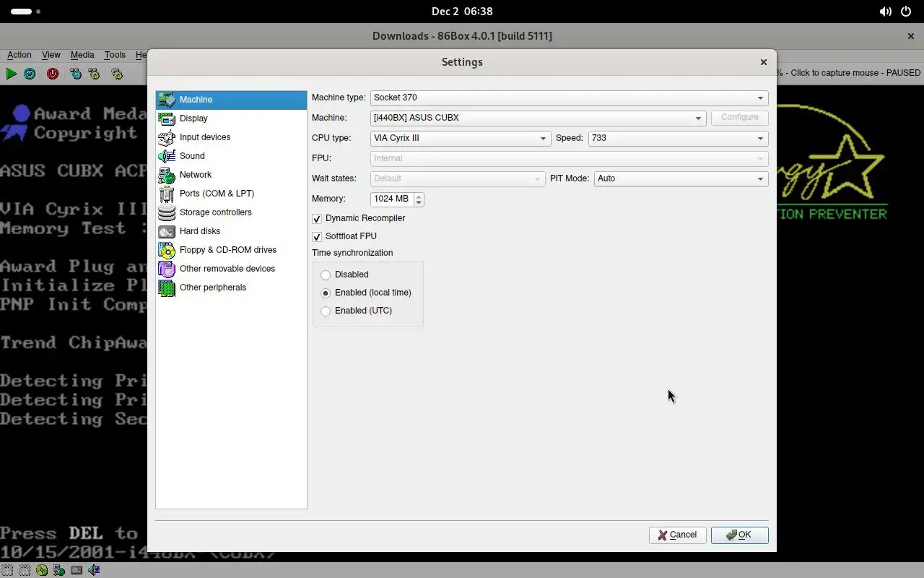This screenshot has height=578, width=924.
Task: Open the View menu
Action: coord(51,55)
